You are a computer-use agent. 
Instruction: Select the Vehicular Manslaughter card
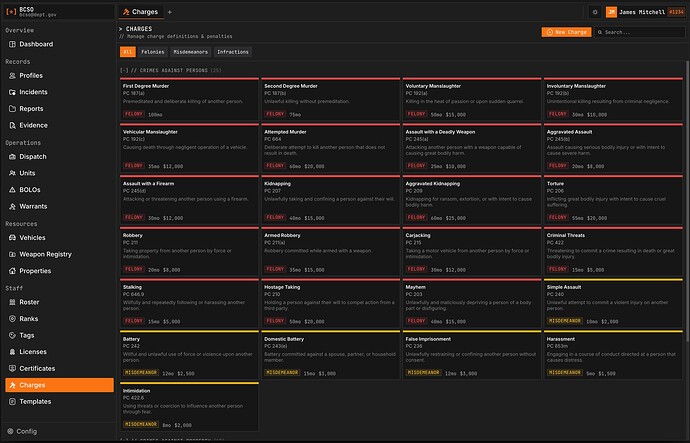click(189, 148)
